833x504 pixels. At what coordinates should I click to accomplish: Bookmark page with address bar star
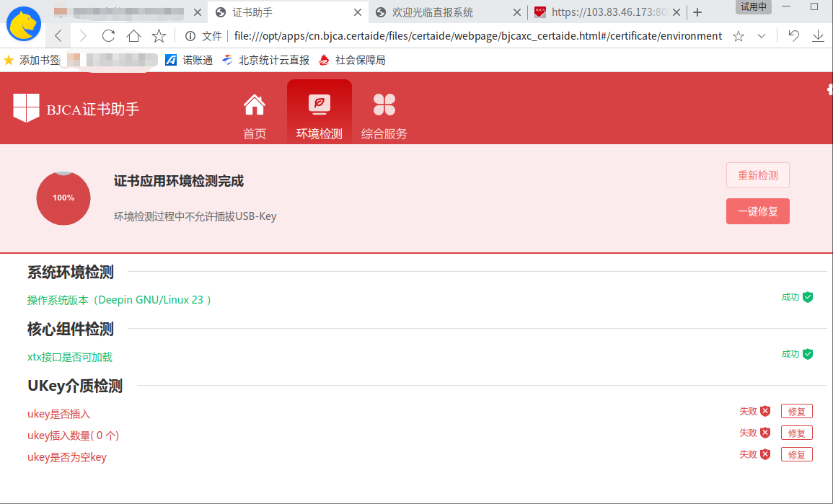point(739,35)
